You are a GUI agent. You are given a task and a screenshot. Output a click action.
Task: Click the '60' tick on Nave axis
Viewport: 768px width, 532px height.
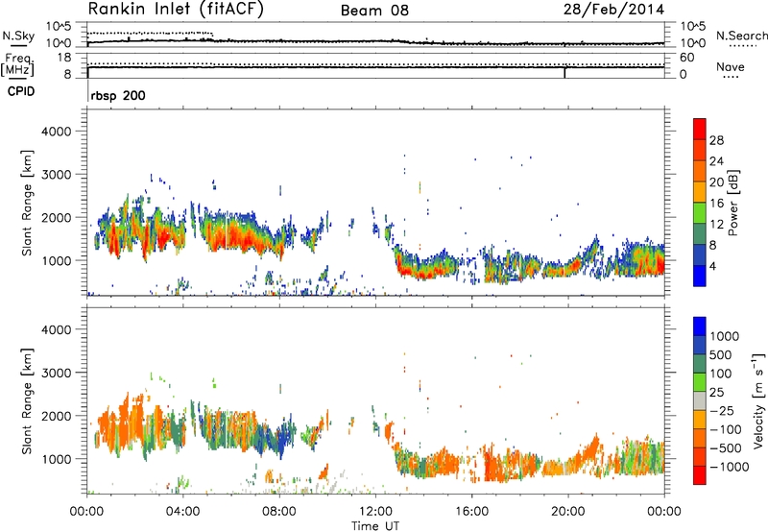686,58
